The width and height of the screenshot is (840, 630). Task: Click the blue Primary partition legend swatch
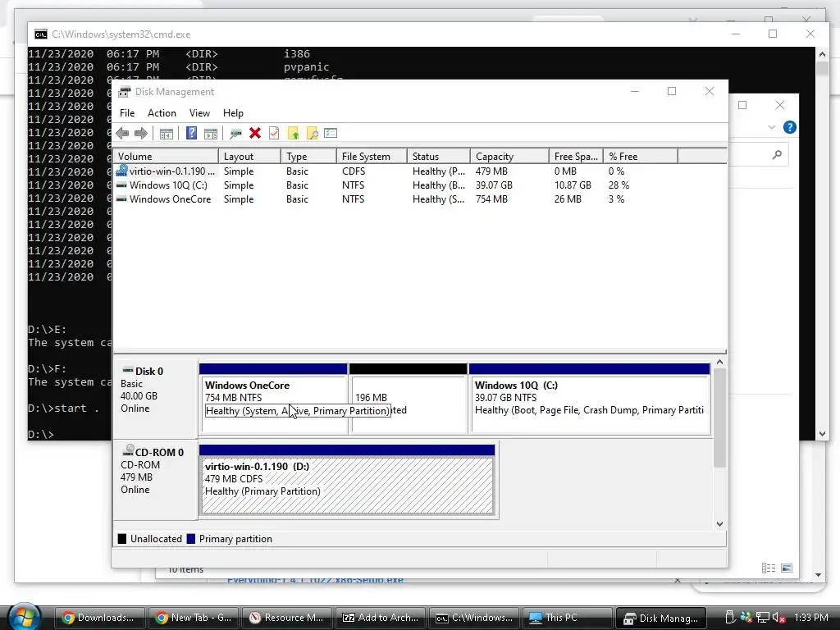(190, 539)
